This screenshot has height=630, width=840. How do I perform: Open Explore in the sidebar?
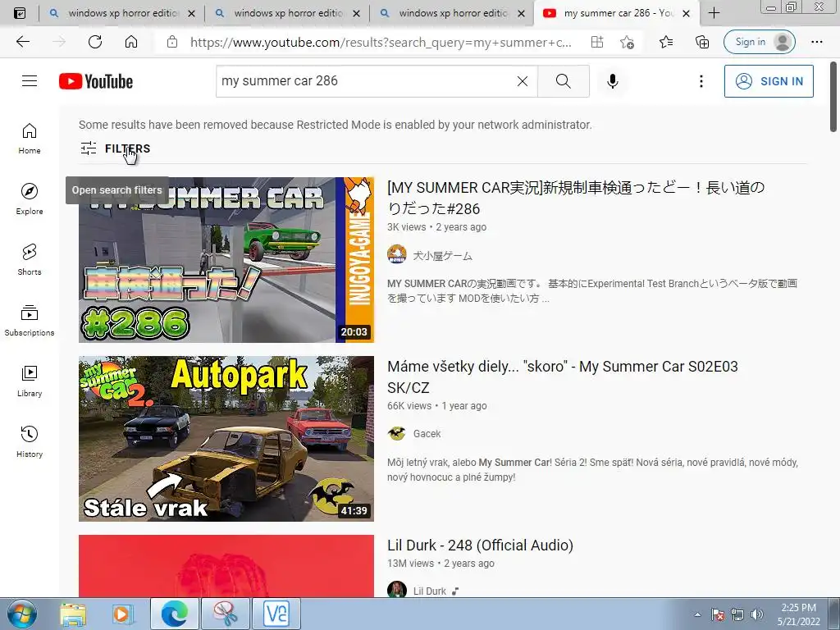30,199
